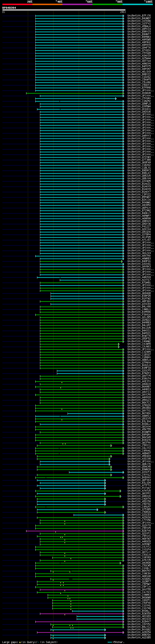
Task: Select hit label UniRef100_B4DFG1
Action: (x=139, y=261)
